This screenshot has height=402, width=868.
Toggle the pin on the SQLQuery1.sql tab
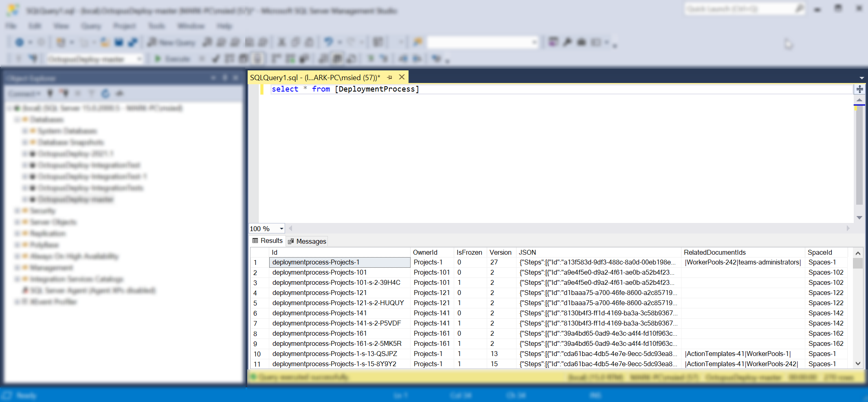pyautogui.click(x=390, y=77)
